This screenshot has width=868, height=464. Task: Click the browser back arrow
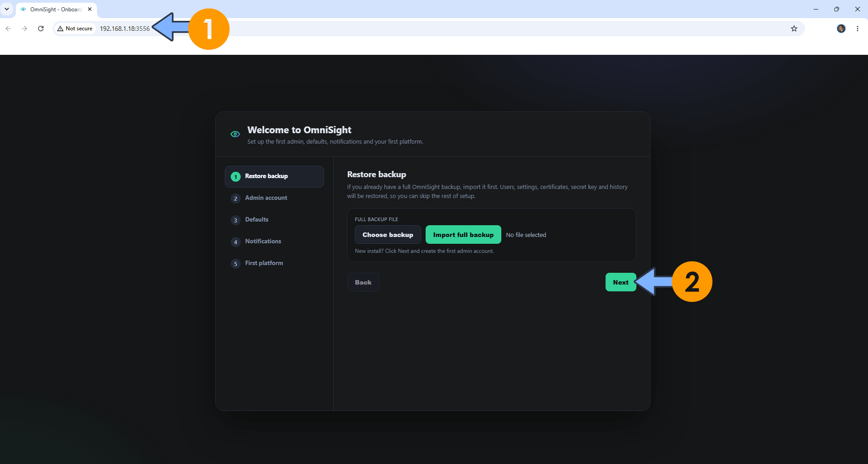coord(8,29)
